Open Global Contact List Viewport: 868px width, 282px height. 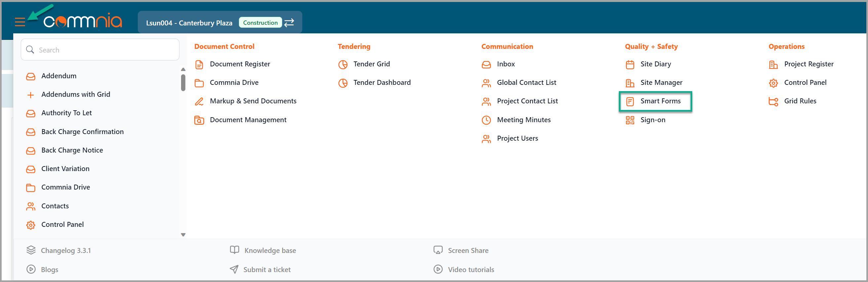click(x=526, y=83)
